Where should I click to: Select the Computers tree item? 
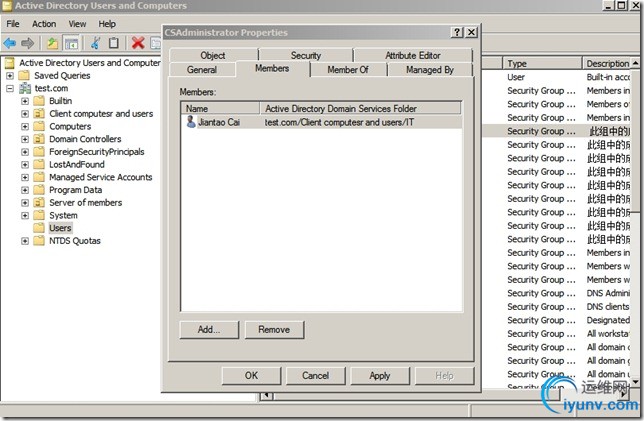70,127
